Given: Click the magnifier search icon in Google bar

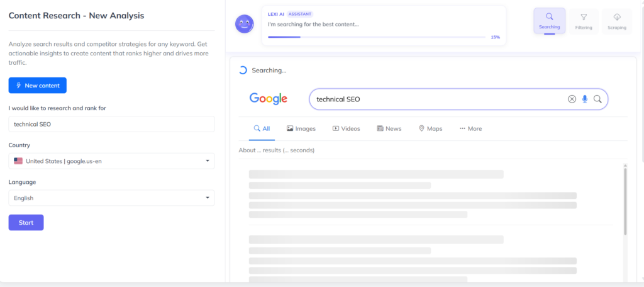Looking at the screenshot, I should click(x=597, y=99).
